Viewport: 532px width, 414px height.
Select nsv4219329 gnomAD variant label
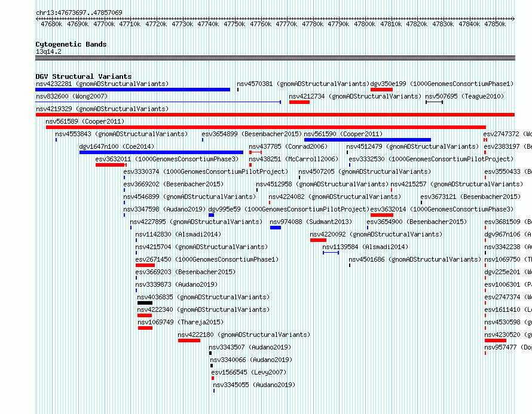(x=102, y=109)
